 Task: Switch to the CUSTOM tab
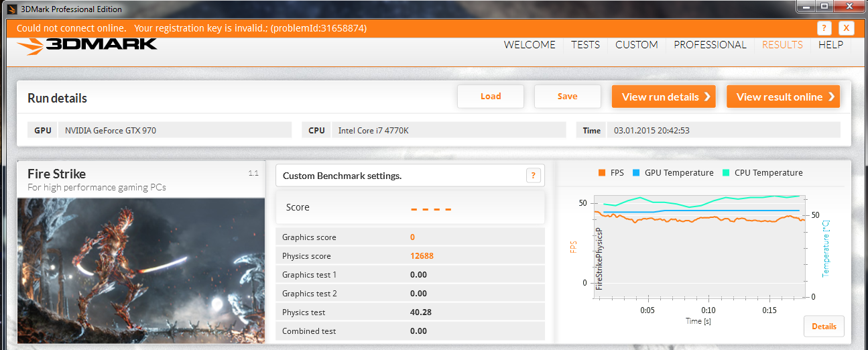point(636,45)
